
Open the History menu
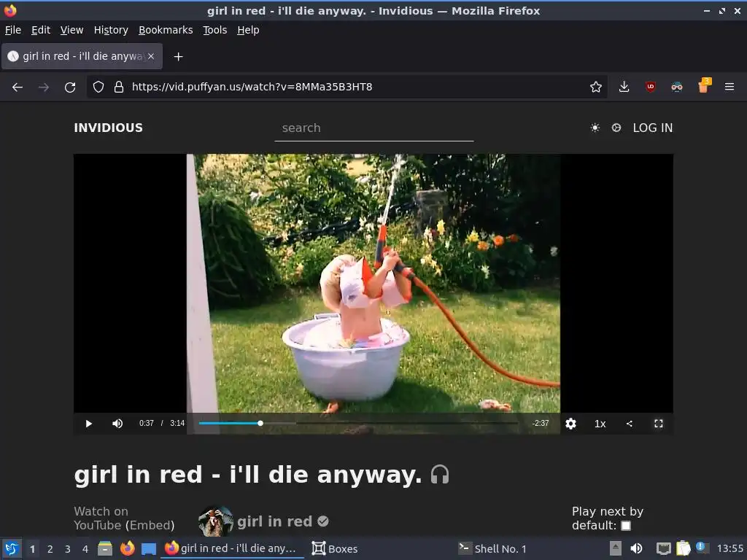111,30
